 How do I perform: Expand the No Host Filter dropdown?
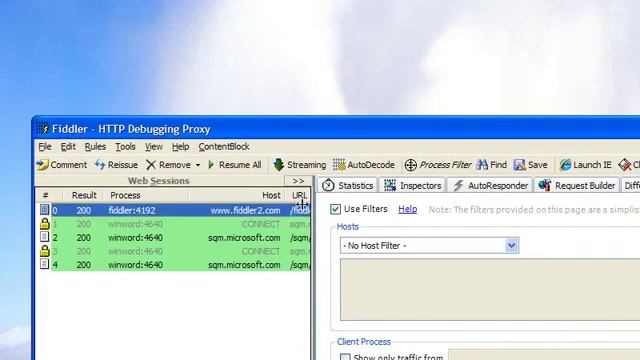click(511, 246)
